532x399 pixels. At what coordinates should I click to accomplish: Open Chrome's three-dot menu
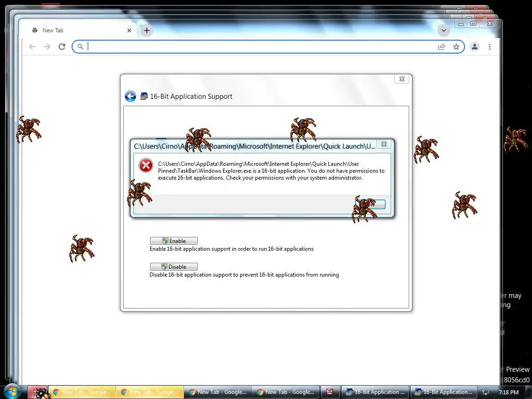(490, 47)
